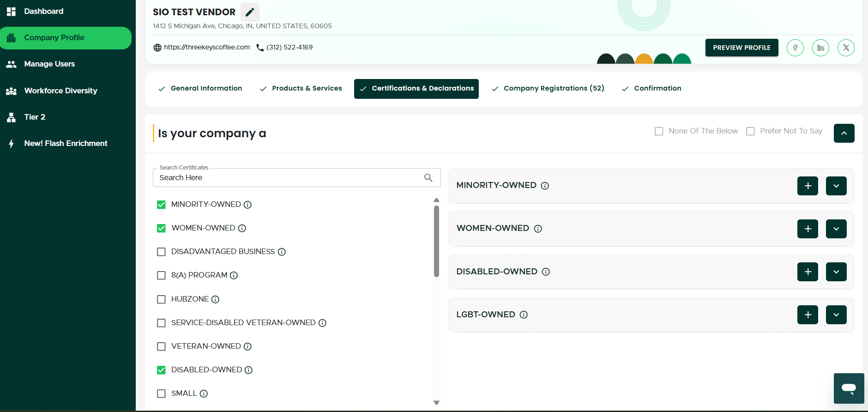Expand the WOMEN-OWNED panel chevron
Viewport: 868px width, 412px height.
836,229
